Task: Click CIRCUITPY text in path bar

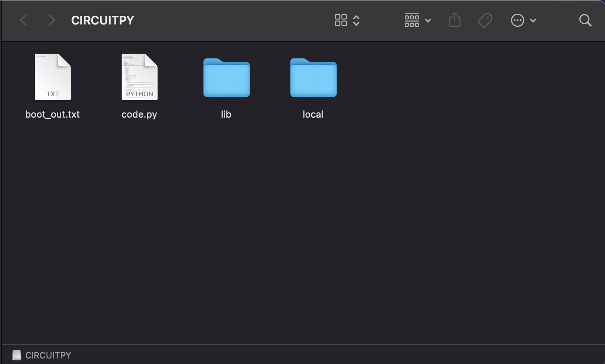Action: (48, 355)
